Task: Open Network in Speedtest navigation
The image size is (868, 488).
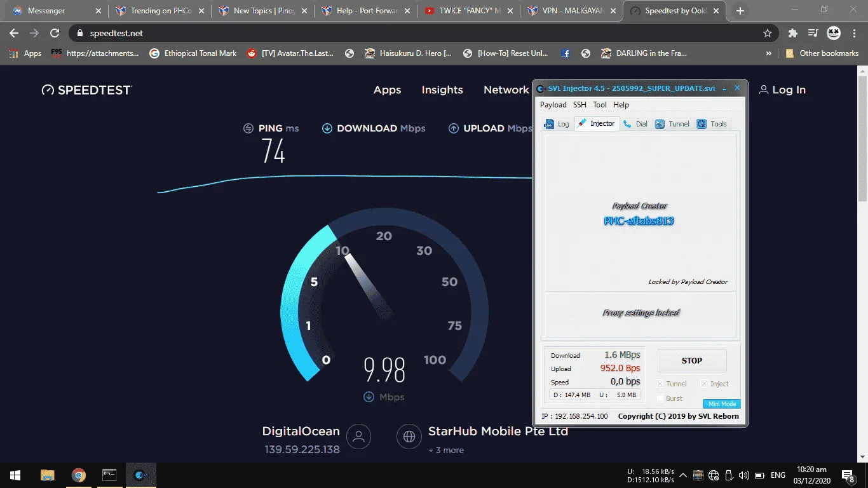Action: 506,90
